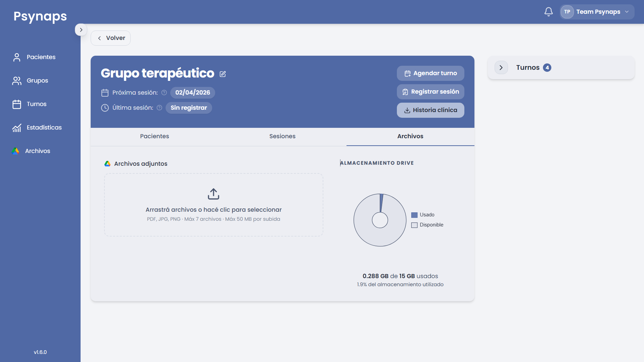644x362 pixels.
Task: Click the help icon beside Próxima sesión
Action: click(x=164, y=93)
